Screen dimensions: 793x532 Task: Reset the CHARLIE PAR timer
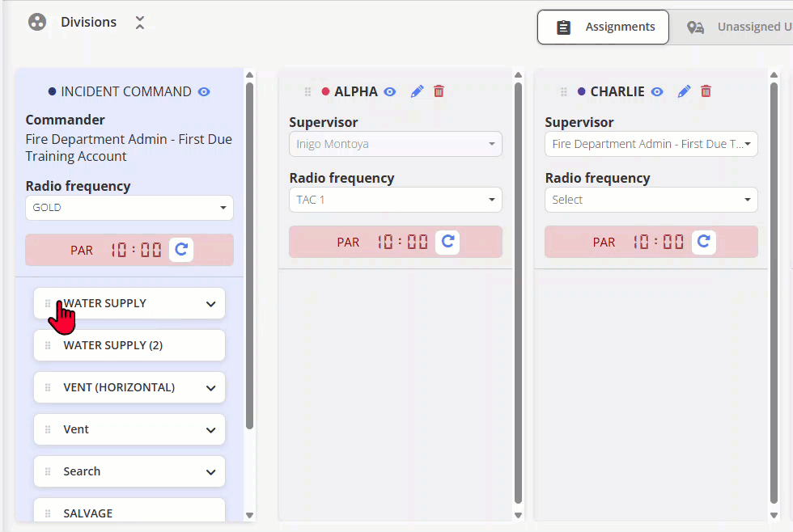pyautogui.click(x=703, y=242)
